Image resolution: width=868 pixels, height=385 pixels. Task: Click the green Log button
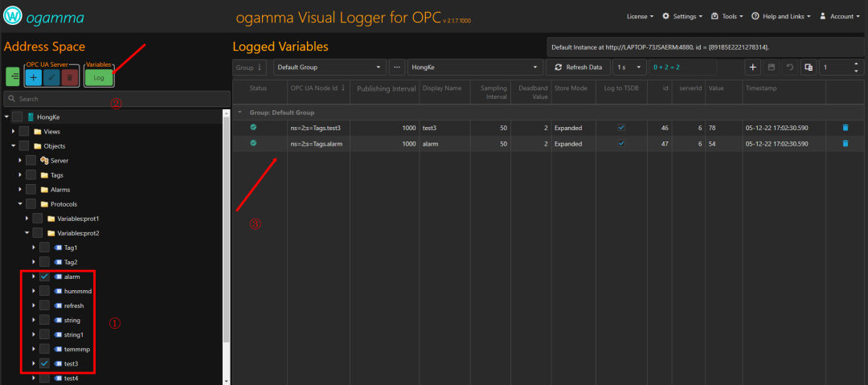[99, 78]
